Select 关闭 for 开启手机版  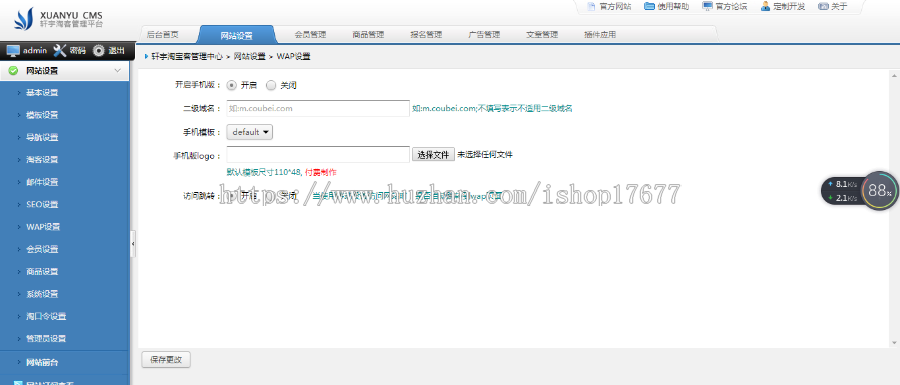[x=271, y=85]
